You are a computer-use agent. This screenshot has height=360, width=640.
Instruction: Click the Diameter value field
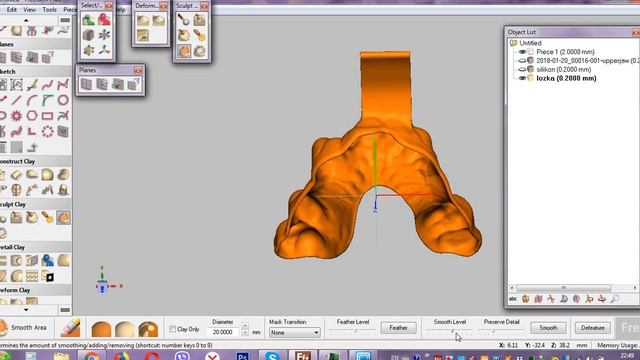(223, 332)
